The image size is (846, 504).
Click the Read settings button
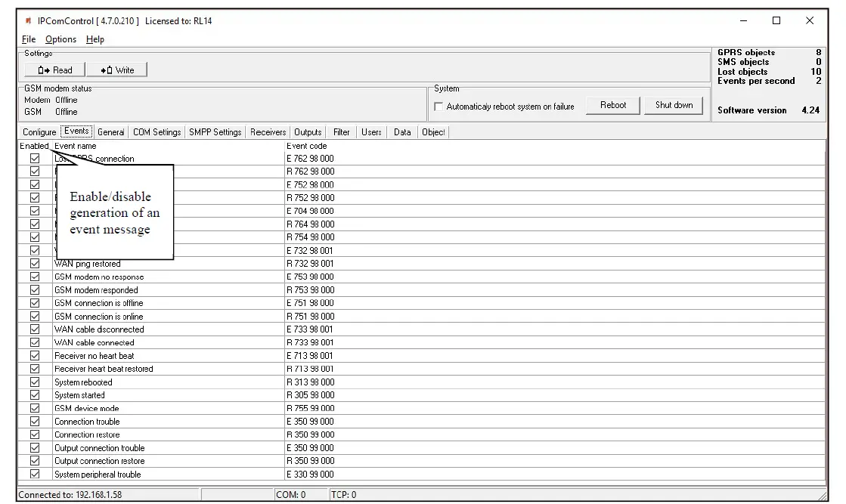point(54,70)
